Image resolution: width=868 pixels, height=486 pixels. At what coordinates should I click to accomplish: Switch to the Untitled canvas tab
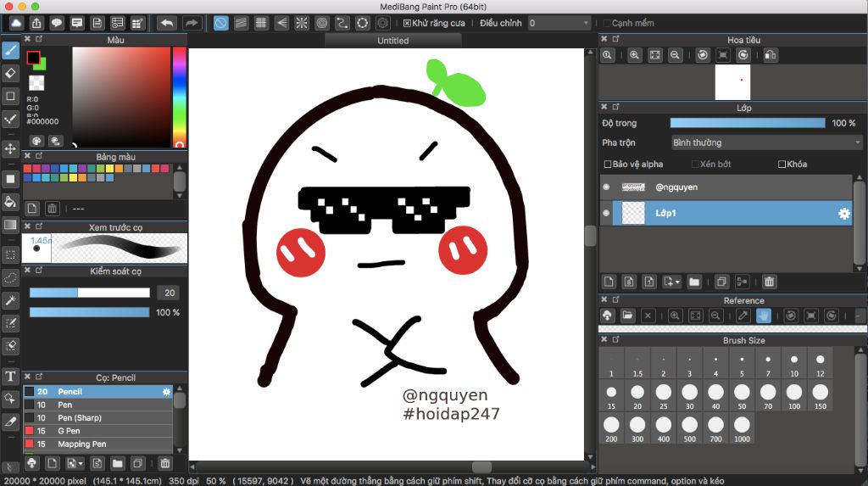click(x=393, y=41)
